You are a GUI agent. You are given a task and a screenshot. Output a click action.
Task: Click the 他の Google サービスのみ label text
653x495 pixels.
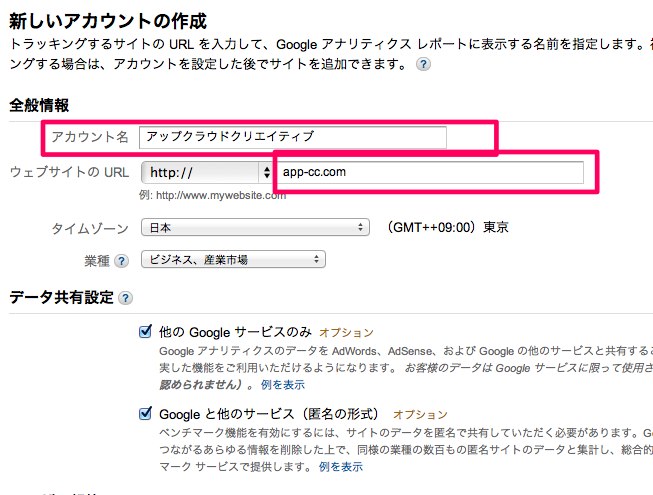[x=235, y=332]
